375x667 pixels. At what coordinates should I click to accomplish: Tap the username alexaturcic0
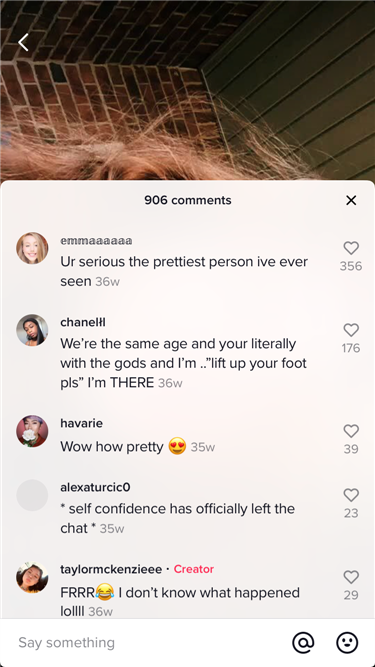[95, 487]
